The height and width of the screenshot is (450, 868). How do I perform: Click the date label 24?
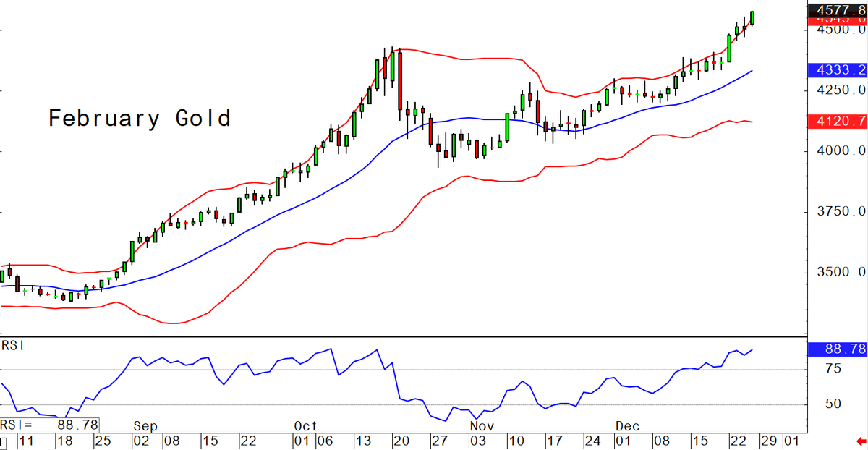pyautogui.click(x=592, y=441)
